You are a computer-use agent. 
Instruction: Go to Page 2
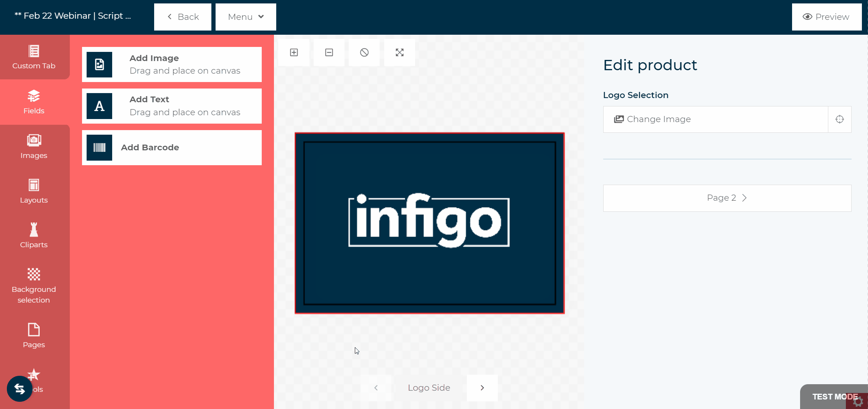click(727, 198)
